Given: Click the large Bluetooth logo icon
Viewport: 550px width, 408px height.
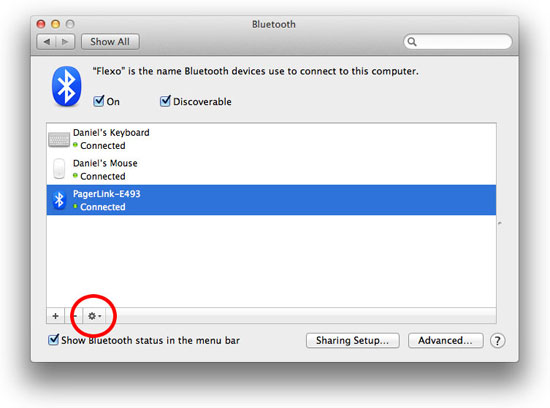Looking at the screenshot, I should [x=66, y=86].
